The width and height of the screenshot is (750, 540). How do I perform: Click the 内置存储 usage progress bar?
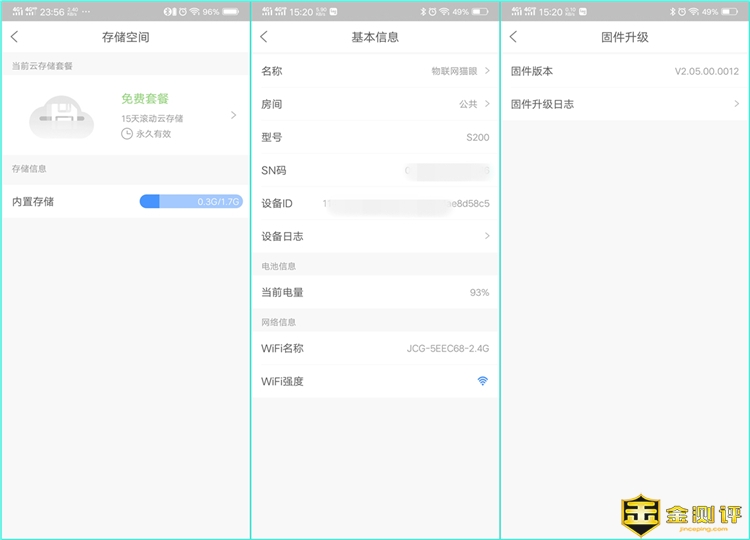[190, 201]
